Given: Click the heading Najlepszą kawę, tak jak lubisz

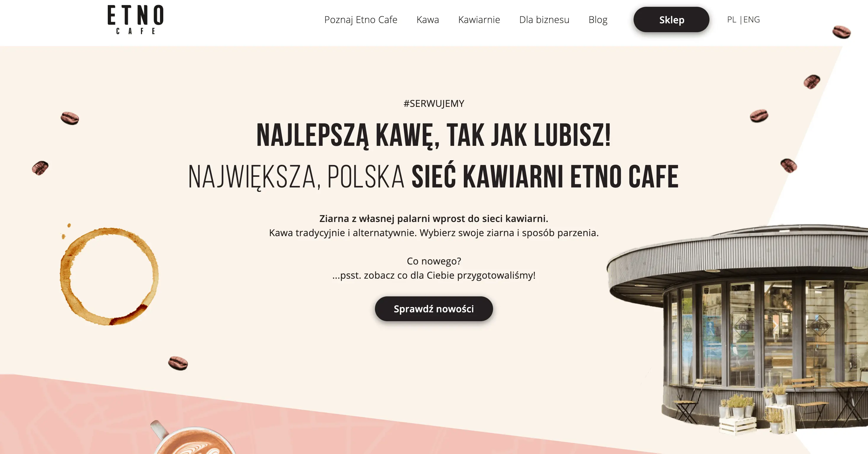Looking at the screenshot, I should [434, 135].
